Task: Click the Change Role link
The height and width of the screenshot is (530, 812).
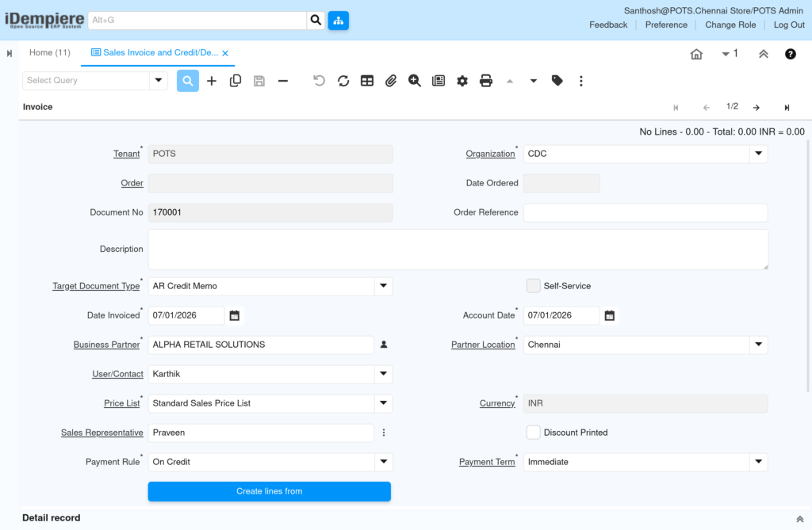Action: 730,25
